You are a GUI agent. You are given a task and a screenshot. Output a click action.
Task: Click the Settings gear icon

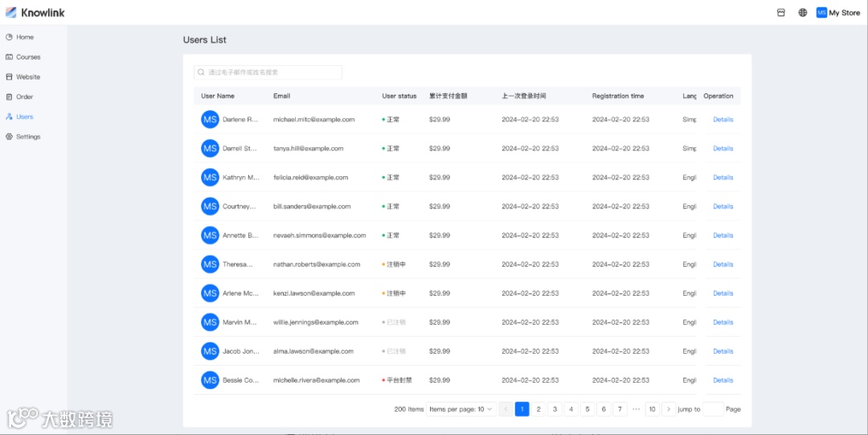pyautogui.click(x=9, y=137)
